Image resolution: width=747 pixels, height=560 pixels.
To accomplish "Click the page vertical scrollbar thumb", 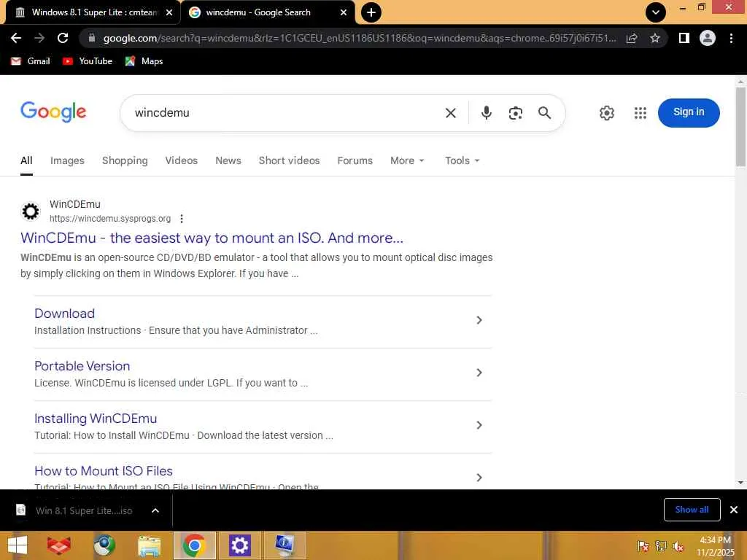I will coord(740,126).
